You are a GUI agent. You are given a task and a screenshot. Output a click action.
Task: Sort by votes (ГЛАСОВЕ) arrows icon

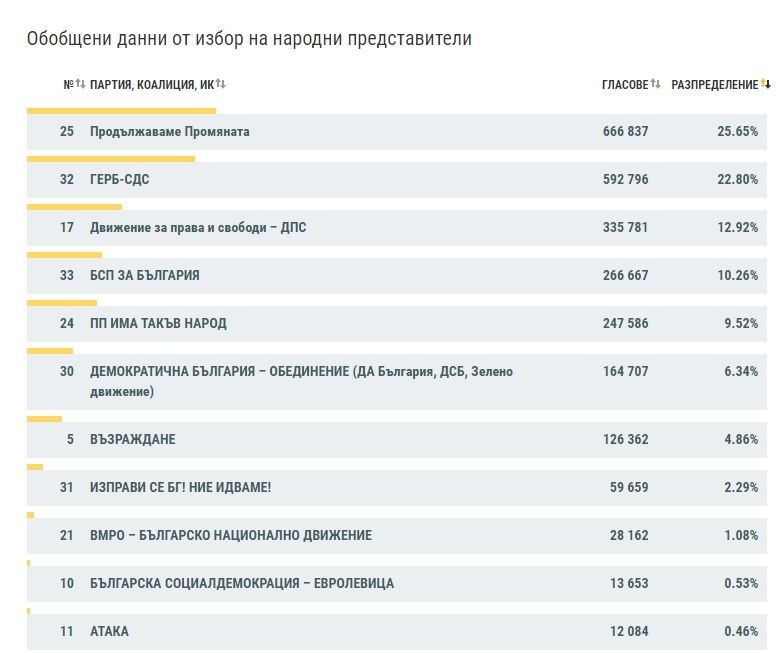655,84
